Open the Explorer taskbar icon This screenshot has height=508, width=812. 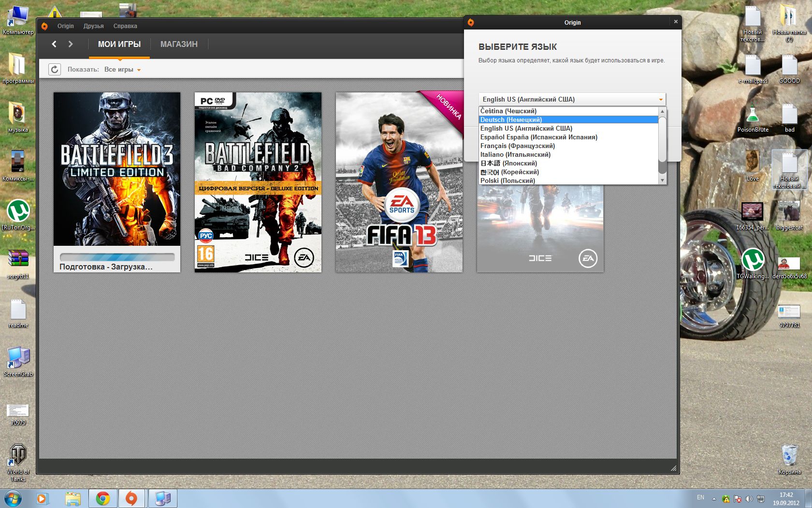[73, 498]
